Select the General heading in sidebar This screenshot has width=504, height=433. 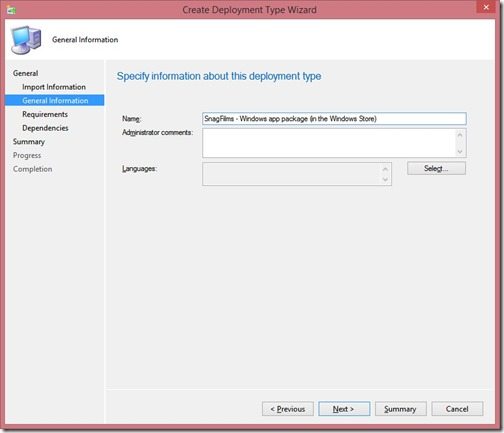[25, 73]
